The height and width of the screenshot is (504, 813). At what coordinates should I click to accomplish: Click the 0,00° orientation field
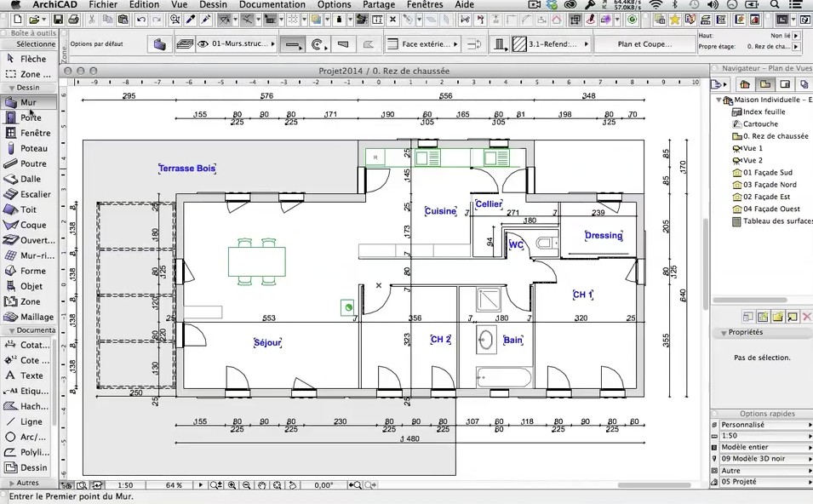click(x=323, y=485)
